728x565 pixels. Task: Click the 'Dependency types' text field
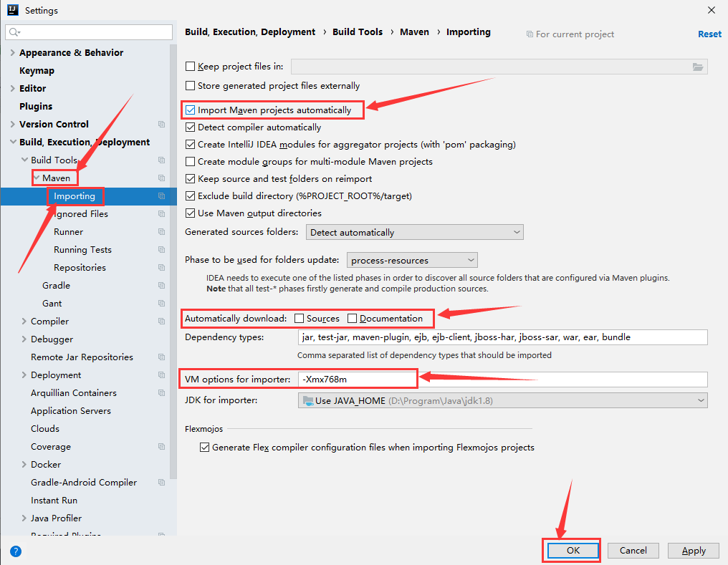(x=502, y=337)
